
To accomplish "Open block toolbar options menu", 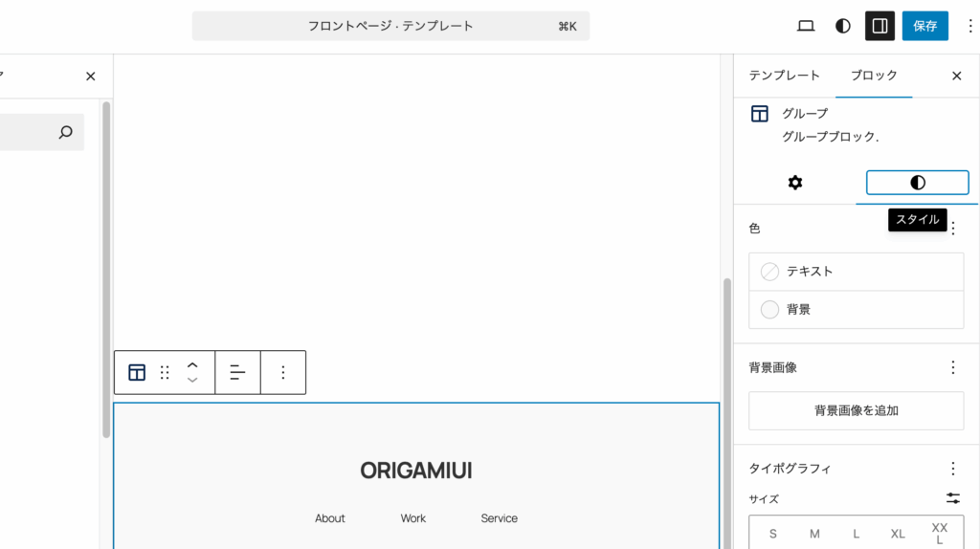I will 282,373.
